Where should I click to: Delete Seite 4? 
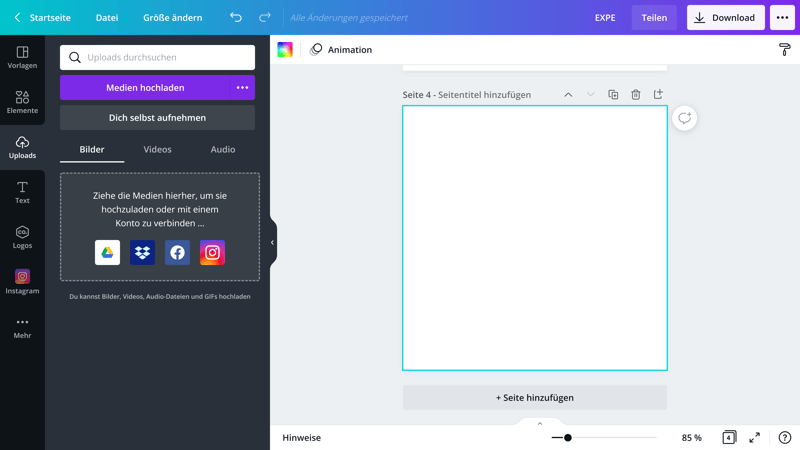[x=635, y=95]
